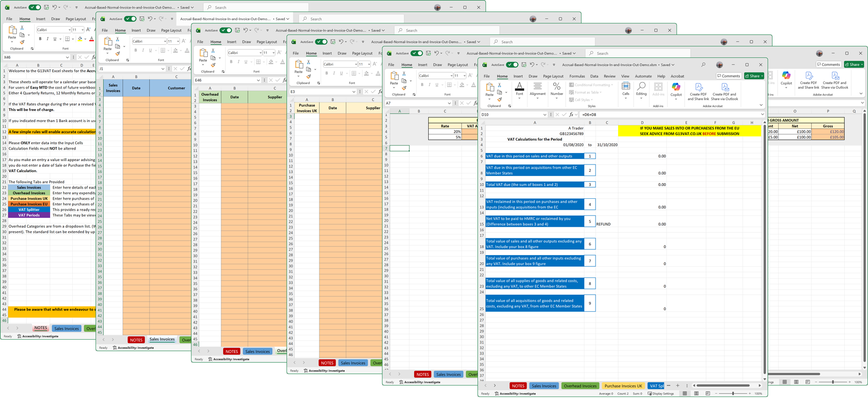The width and height of the screenshot is (868, 398).
Task: Add new sheet with plus button, front window
Action: (678, 385)
